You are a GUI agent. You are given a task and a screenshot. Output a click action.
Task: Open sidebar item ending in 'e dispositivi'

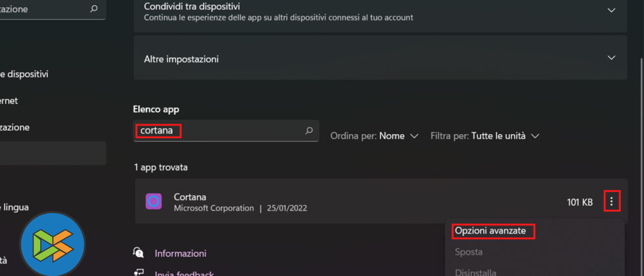pos(24,74)
